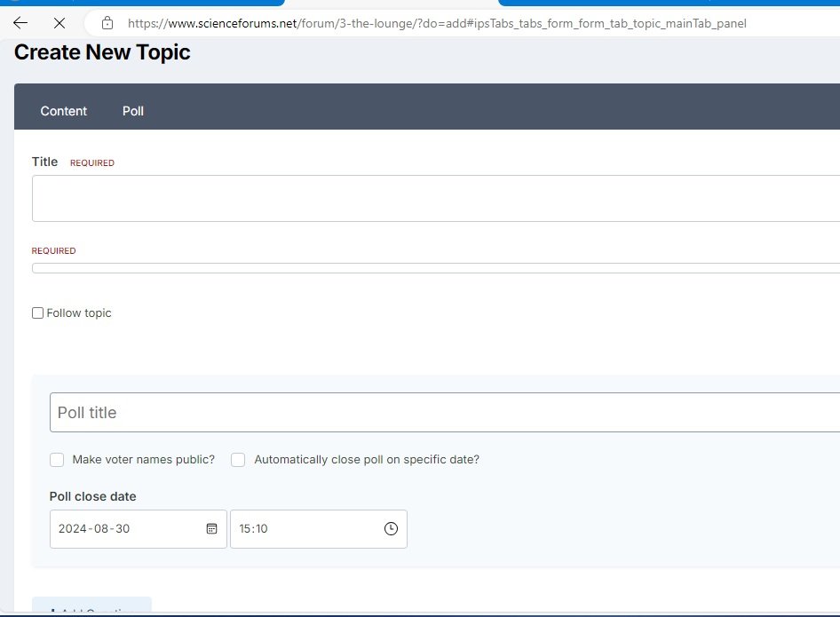The image size is (840, 617).
Task: Click the Follow topic label text
Action: click(79, 313)
